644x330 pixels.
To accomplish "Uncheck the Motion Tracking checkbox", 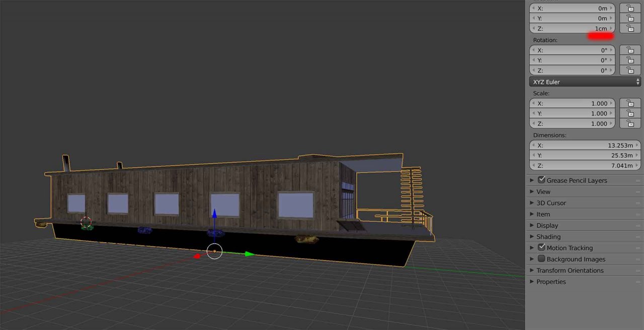I will (541, 247).
